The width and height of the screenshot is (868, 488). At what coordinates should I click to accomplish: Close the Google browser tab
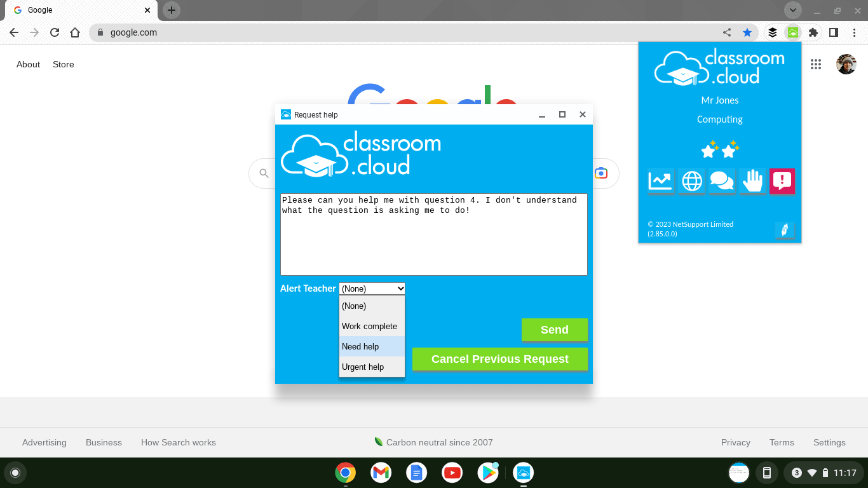[147, 10]
